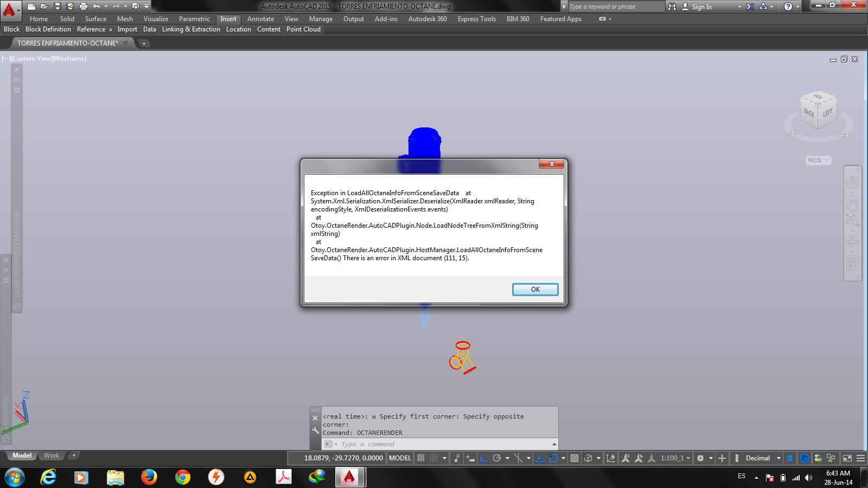Click the New drawing icon
The width and height of the screenshot is (868, 488).
(31, 7)
